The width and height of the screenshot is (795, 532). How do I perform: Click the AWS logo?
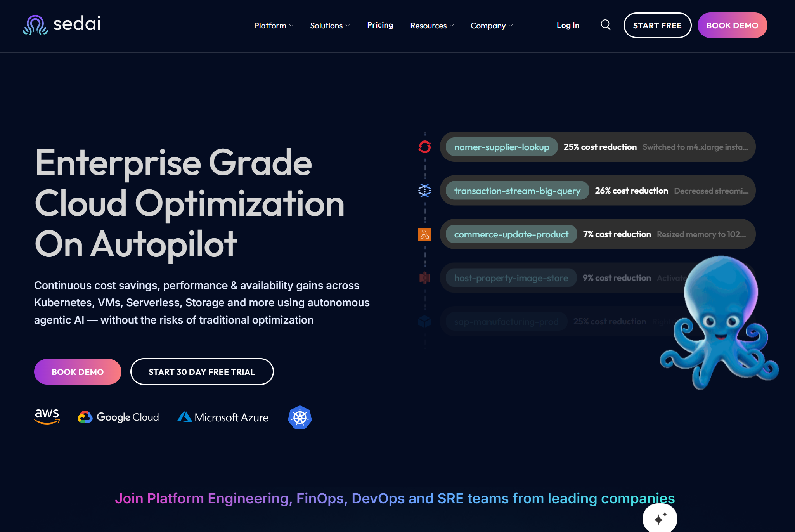click(47, 416)
